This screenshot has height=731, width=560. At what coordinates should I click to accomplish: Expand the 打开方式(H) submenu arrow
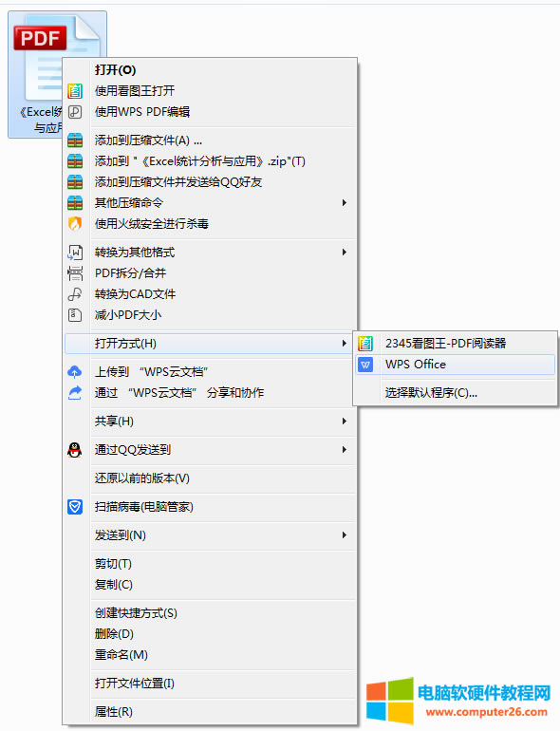click(345, 344)
